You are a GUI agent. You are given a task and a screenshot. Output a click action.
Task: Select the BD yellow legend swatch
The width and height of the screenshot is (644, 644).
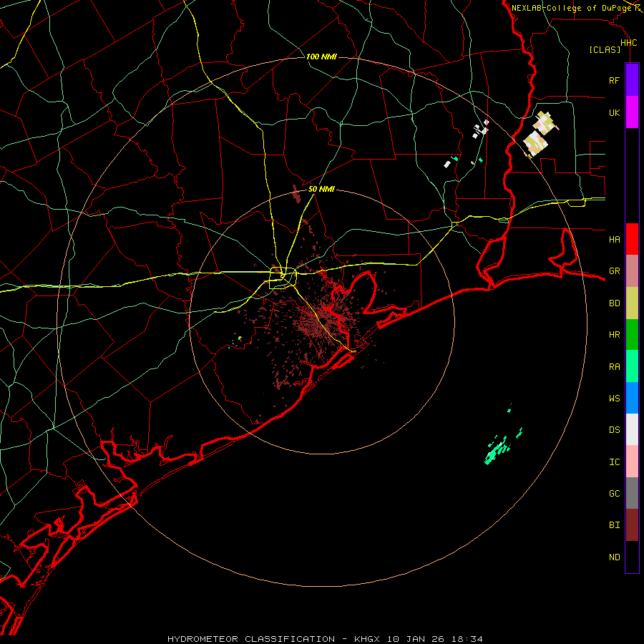click(x=632, y=303)
